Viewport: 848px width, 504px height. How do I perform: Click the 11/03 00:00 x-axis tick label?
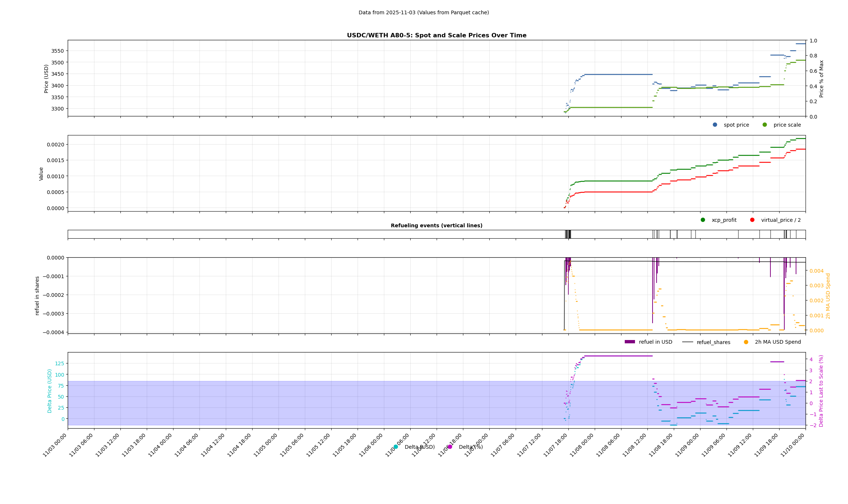pos(55,445)
